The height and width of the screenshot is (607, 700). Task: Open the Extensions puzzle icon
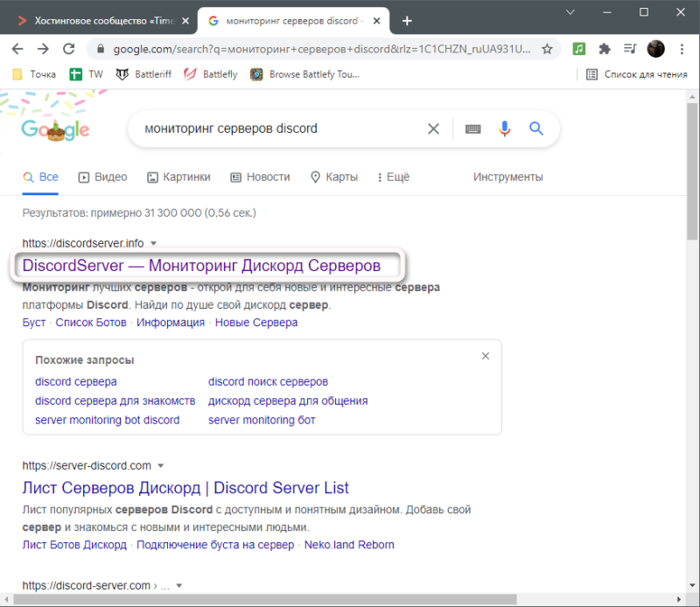click(605, 49)
